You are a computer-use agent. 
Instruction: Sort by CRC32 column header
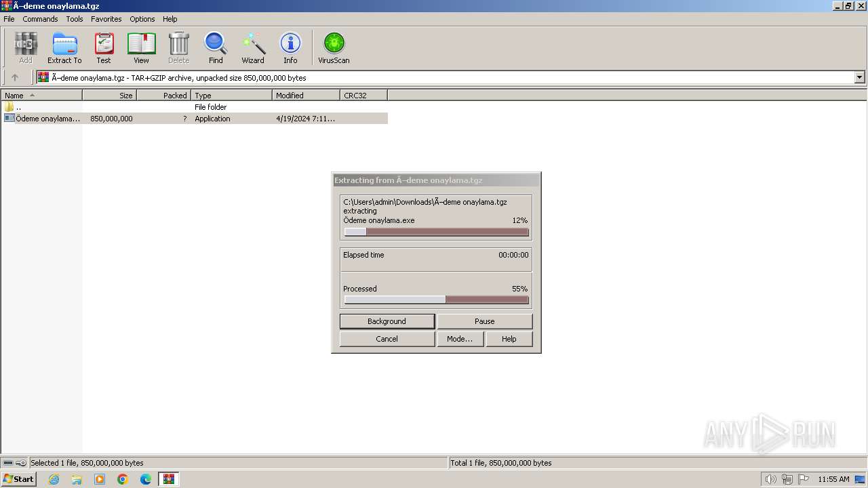point(363,96)
